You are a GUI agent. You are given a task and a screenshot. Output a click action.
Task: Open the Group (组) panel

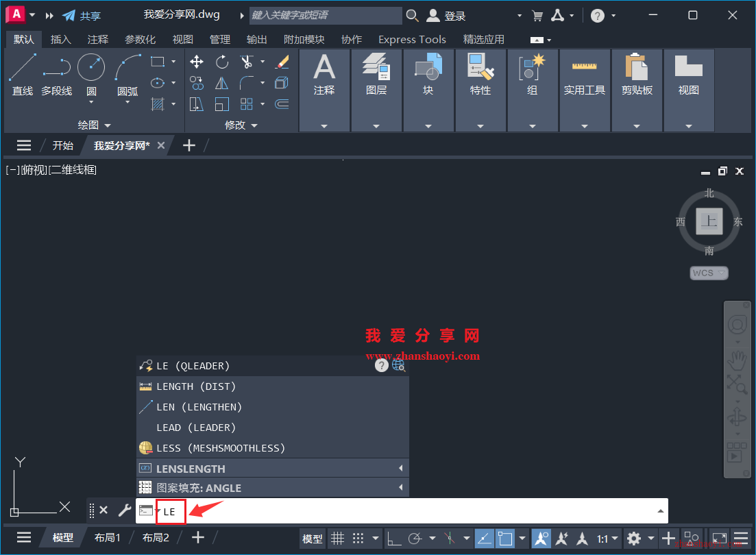(533, 90)
